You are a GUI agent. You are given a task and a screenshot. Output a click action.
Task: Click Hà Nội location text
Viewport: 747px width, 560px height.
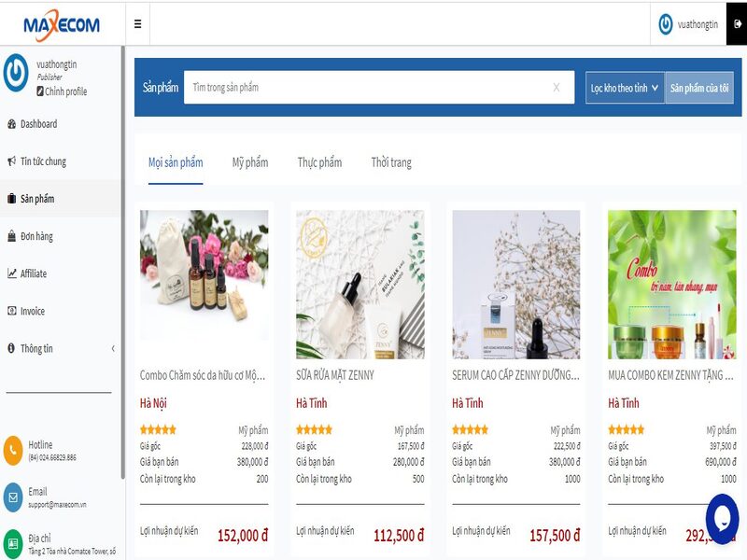point(153,404)
